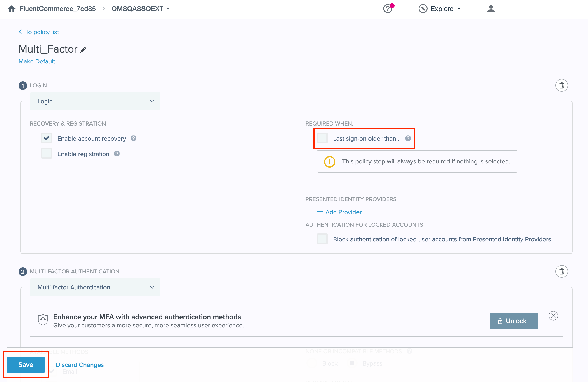The image size is (588, 382).
Task: Open help tooltip for Enable account recovery
Action: click(x=133, y=138)
